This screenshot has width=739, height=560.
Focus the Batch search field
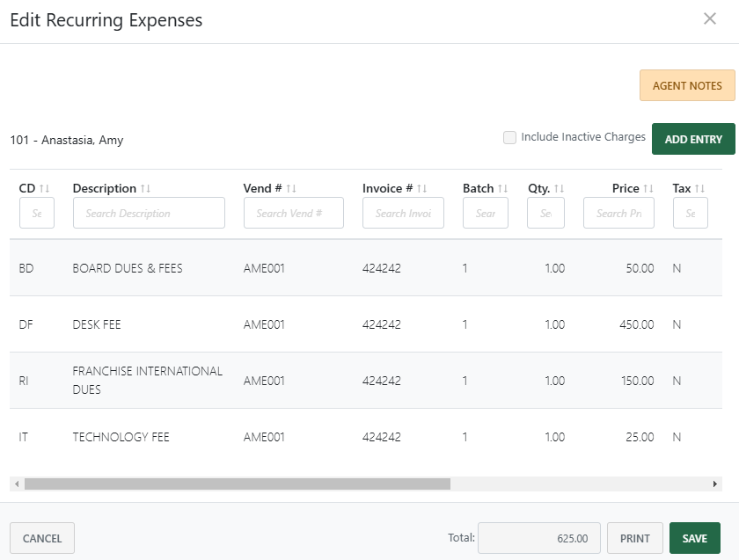pos(486,213)
